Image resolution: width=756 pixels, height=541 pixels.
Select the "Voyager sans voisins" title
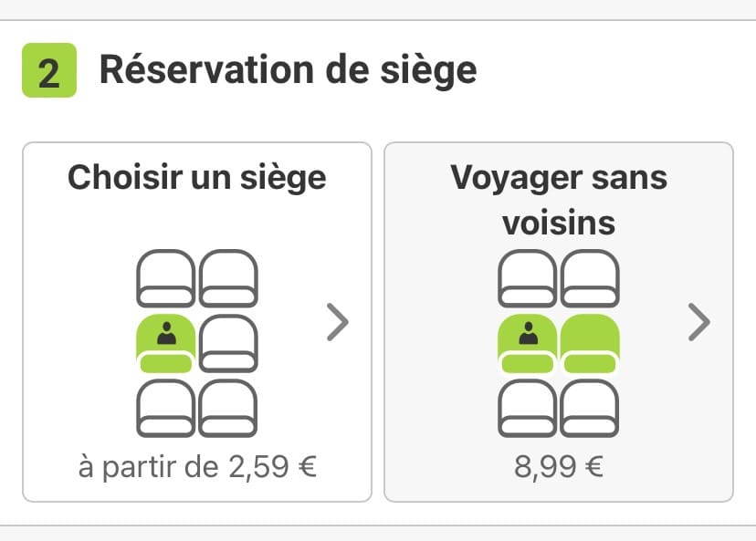(x=559, y=199)
